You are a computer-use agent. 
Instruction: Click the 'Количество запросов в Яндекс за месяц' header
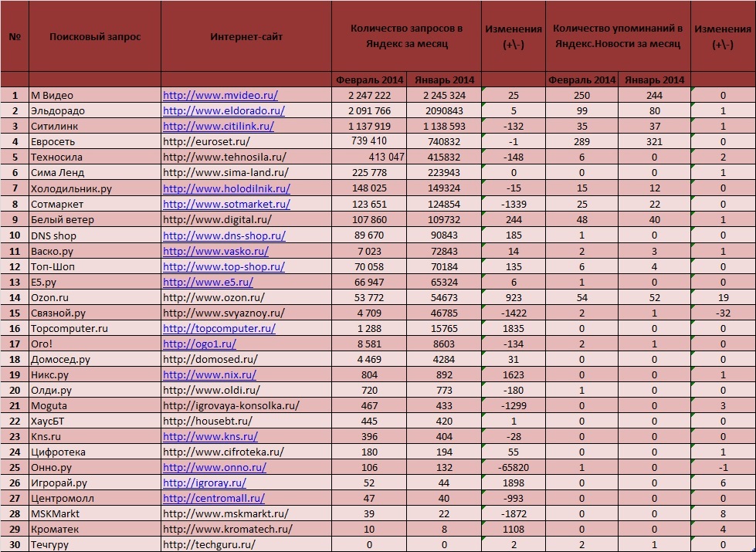[406, 36]
